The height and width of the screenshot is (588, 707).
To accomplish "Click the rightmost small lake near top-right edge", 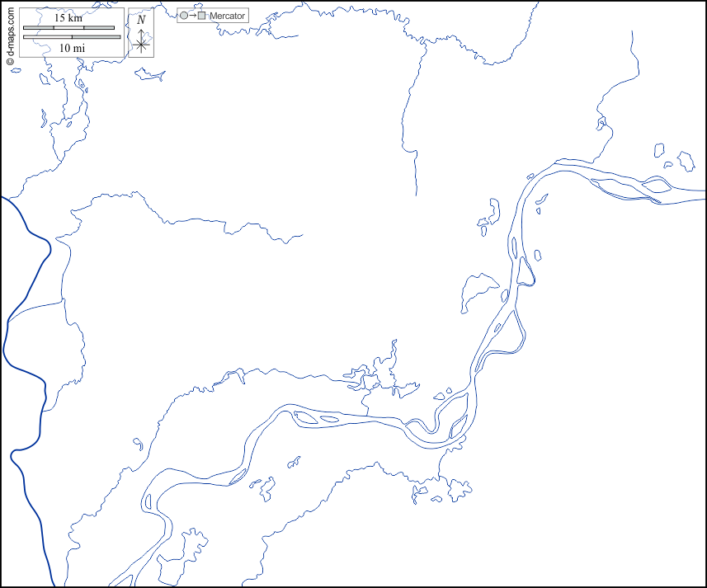I will click(685, 160).
